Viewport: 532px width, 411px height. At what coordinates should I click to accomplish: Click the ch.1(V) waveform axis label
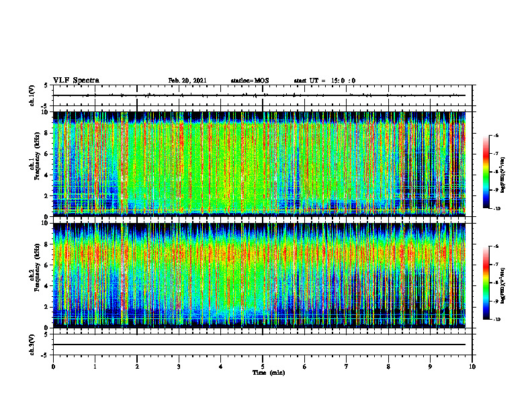(x=32, y=95)
